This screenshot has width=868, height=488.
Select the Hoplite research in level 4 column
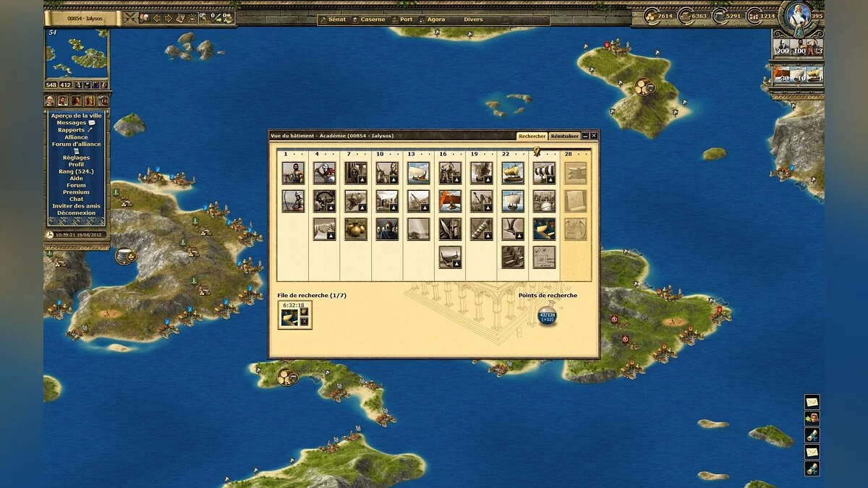[x=325, y=173]
